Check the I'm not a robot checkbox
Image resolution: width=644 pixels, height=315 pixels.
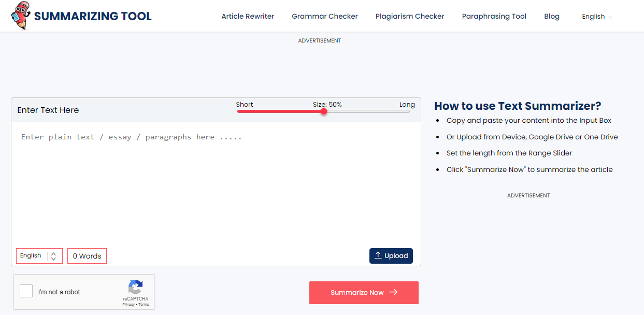point(26,291)
